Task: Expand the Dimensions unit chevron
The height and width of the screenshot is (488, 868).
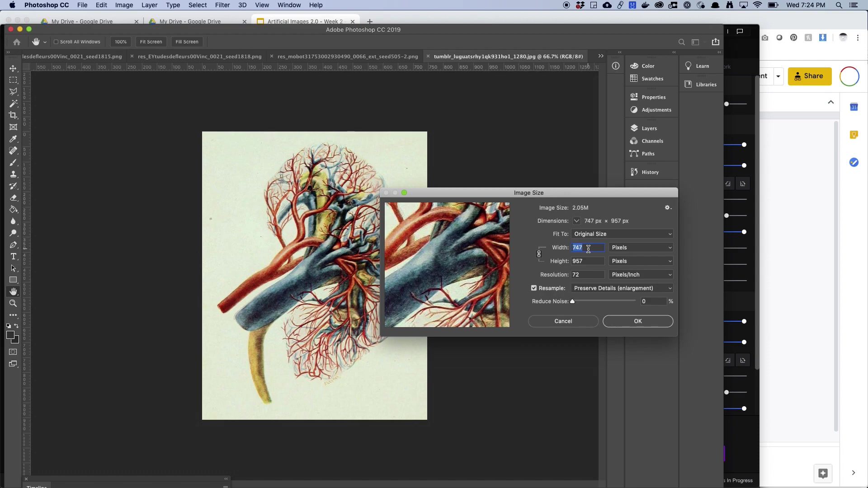Action: [576, 221]
